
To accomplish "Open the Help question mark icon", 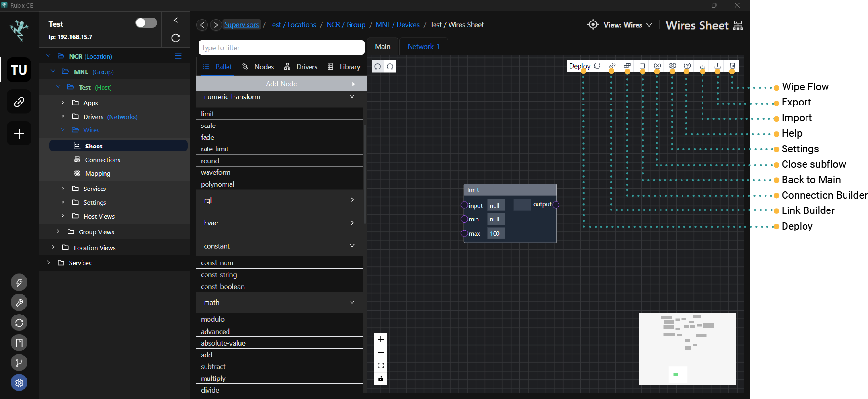I will click(x=687, y=66).
